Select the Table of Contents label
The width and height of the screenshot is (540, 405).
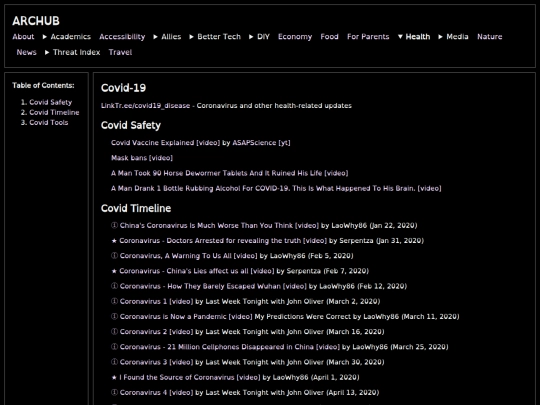43,85
